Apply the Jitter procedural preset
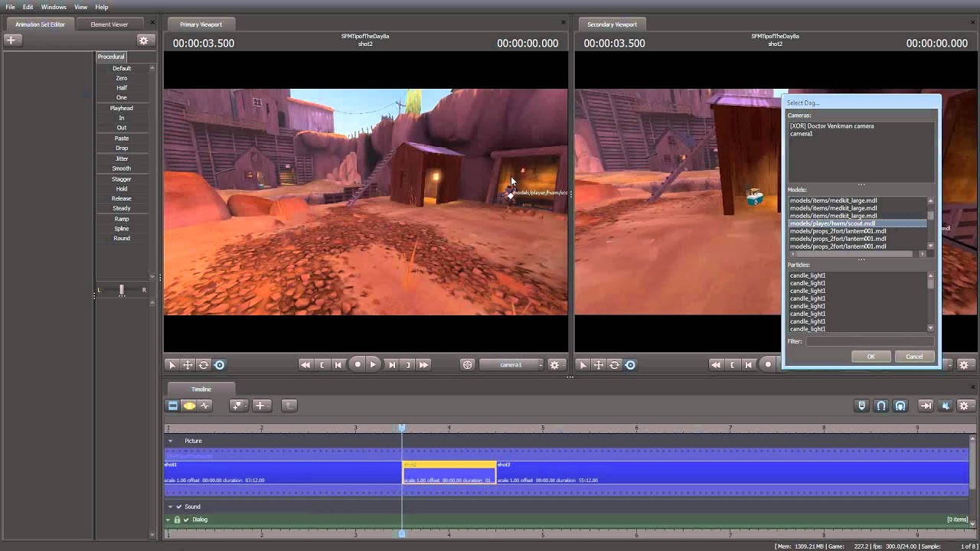Viewport: 980px width, 551px height. pyautogui.click(x=122, y=158)
